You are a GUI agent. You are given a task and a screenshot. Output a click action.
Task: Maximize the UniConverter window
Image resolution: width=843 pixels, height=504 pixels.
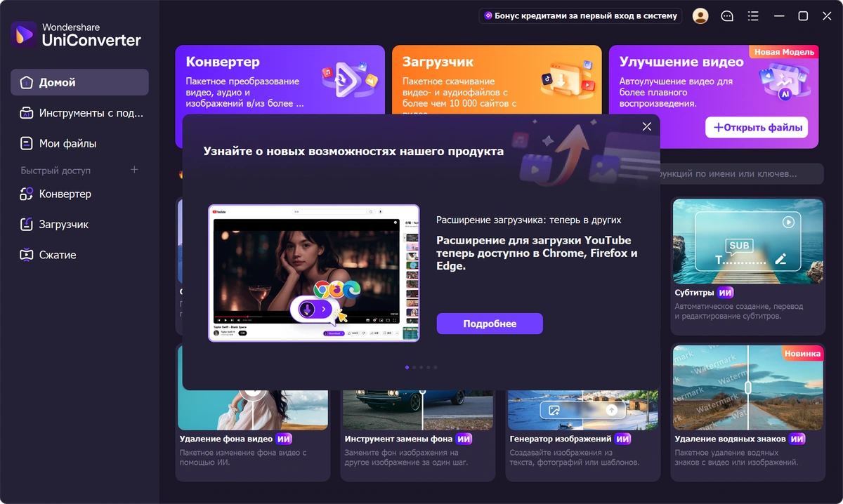803,15
